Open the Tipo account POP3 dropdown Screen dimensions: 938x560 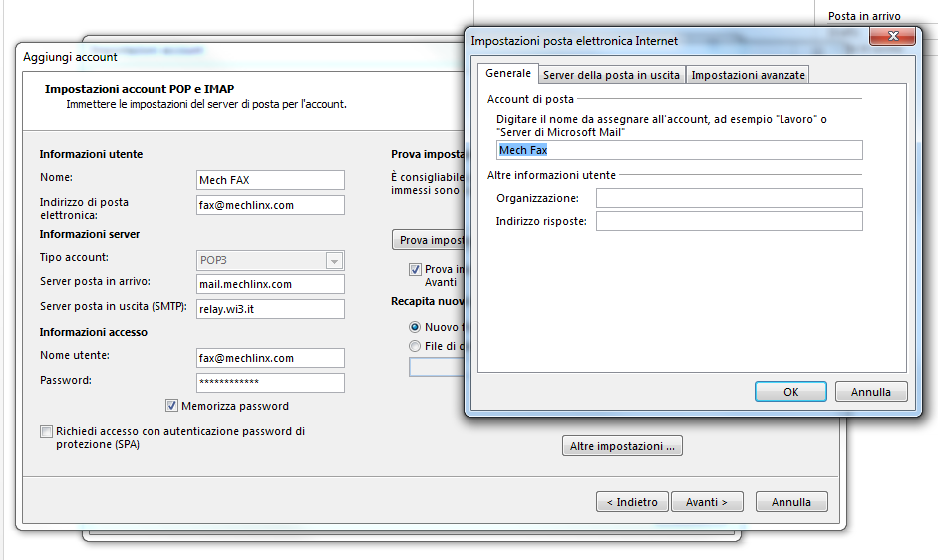pos(334,261)
